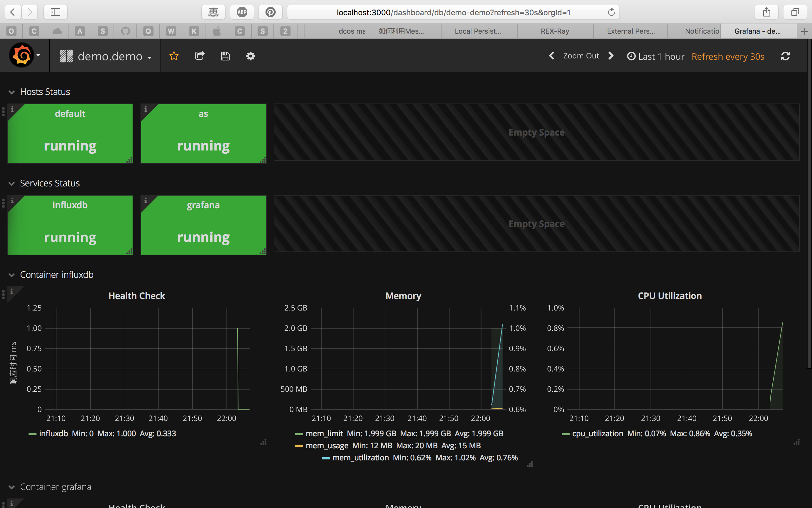
Task: Save dashboard with the floppy disk icon
Action: coord(225,56)
